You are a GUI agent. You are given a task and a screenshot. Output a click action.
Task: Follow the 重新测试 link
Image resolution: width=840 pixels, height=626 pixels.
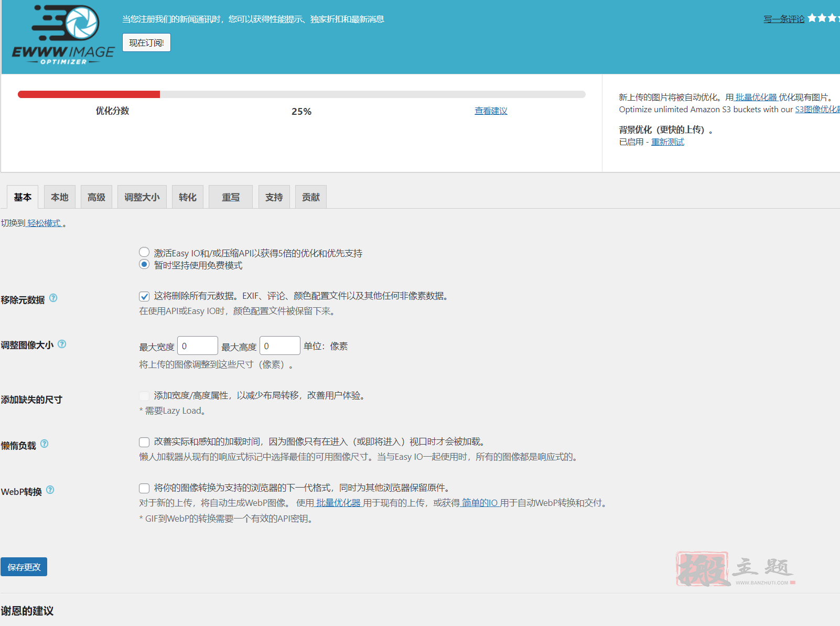pos(667,142)
